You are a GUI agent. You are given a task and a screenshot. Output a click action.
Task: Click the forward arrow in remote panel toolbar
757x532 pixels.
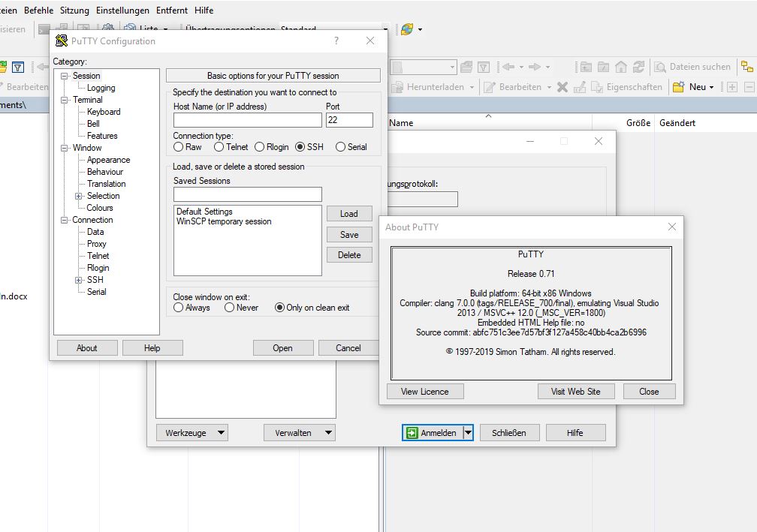tap(535, 67)
